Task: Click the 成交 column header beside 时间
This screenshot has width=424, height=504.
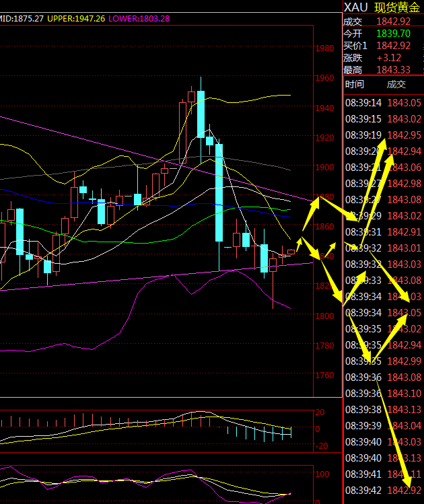Action: coord(396,84)
